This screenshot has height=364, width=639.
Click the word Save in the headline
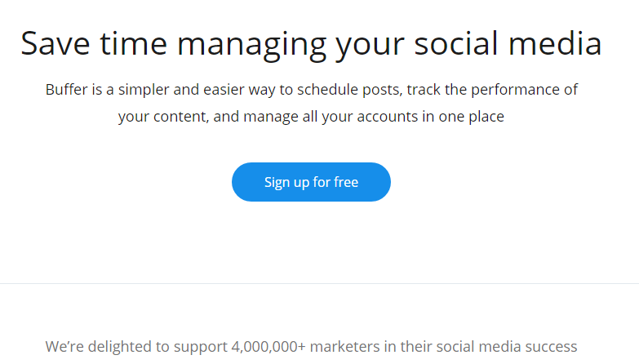coord(55,43)
